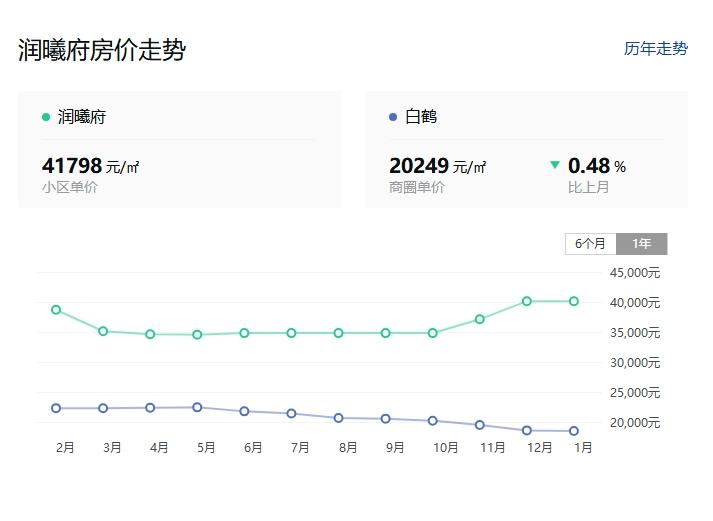This screenshot has width=713, height=521.
Task: Click the green down-arrow trend icon
Action: 555,165
